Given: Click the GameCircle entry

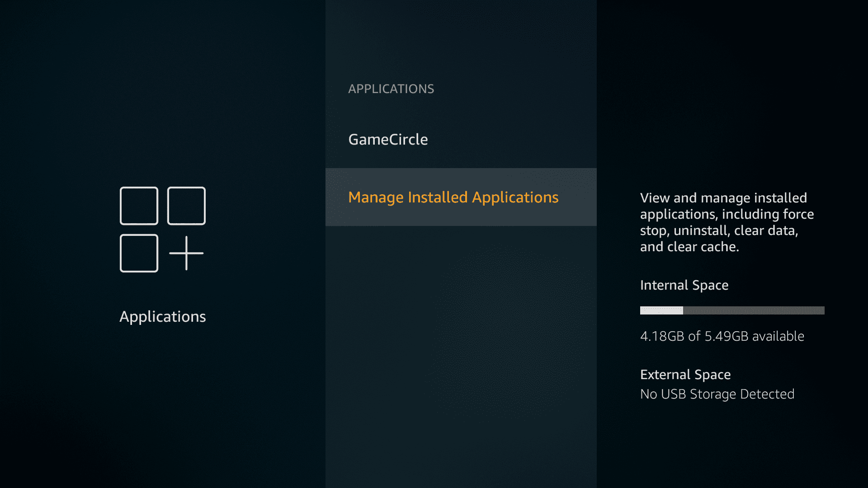Looking at the screenshot, I should [x=388, y=139].
